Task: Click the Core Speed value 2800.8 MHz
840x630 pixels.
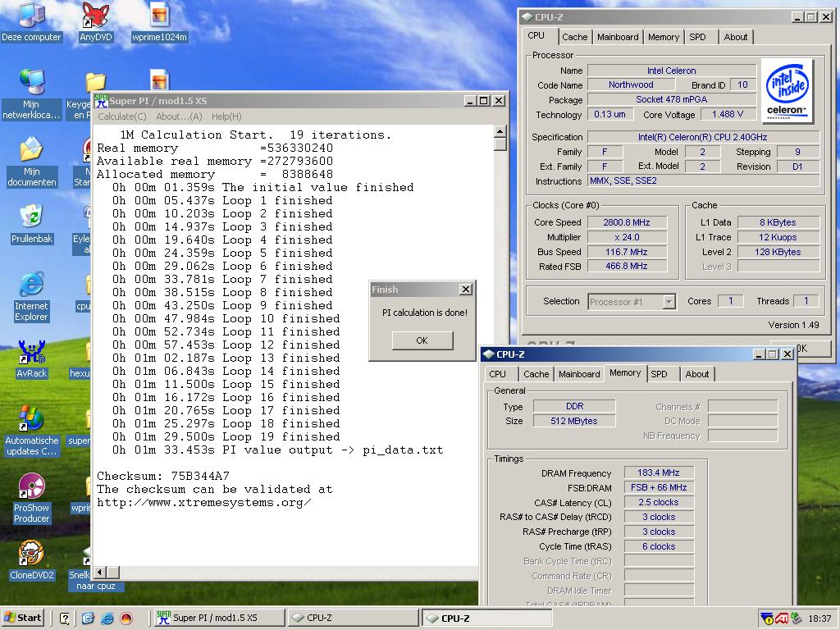Action: point(627,222)
